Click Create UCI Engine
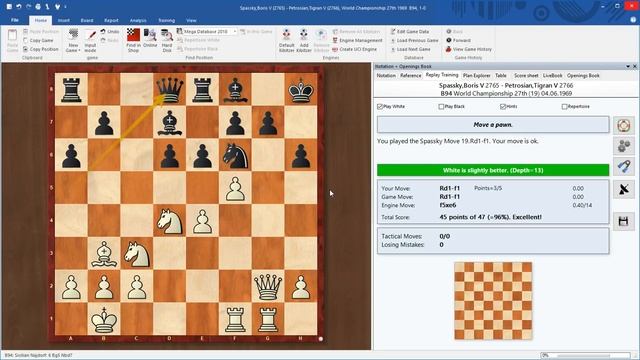 pos(354,49)
